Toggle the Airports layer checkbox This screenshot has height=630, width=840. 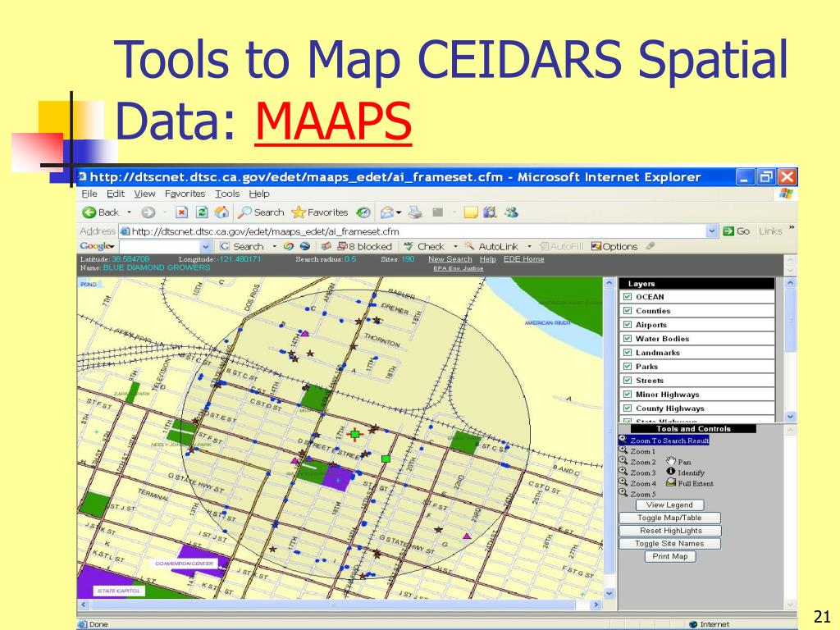628,324
